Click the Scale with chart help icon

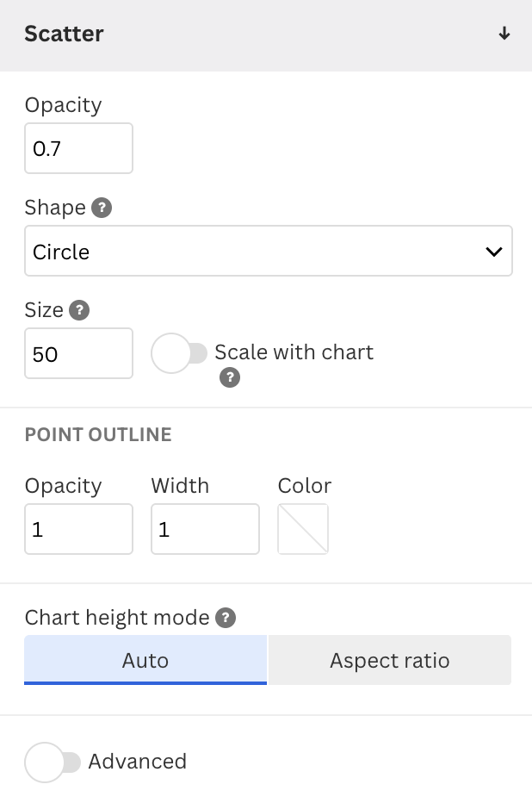coord(230,377)
